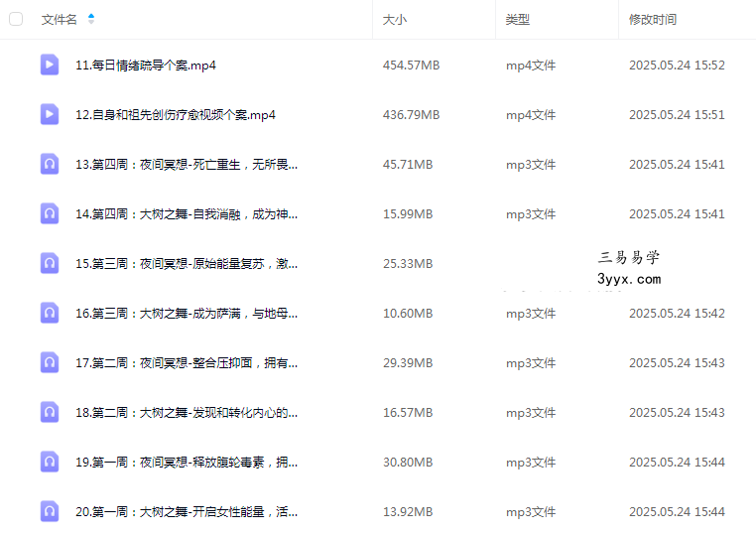Click the audio icon for file 14.第四周
This screenshot has width=756, height=535.
[50, 213]
